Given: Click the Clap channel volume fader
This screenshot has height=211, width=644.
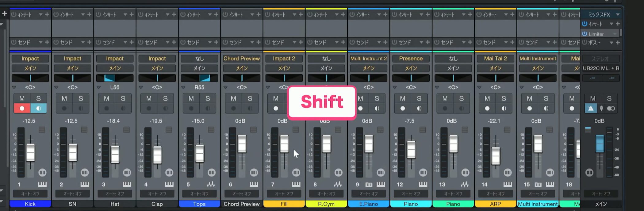Looking at the screenshot, I should pyautogui.click(x=157, y=155).
